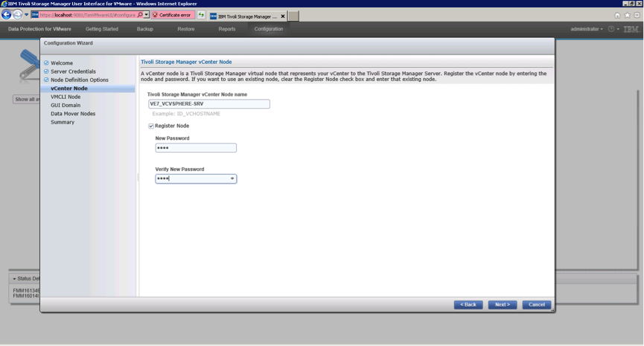Open browser tools gear icon

tap(637, 15)
